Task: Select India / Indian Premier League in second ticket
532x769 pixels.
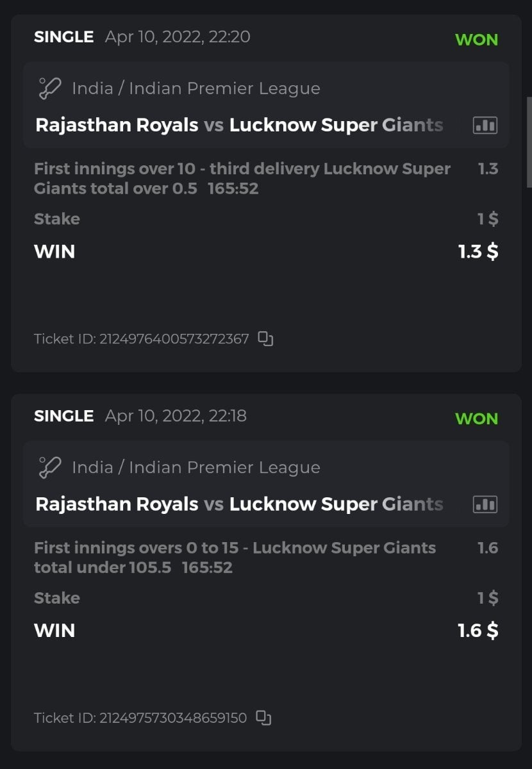Action: [195, 468]
